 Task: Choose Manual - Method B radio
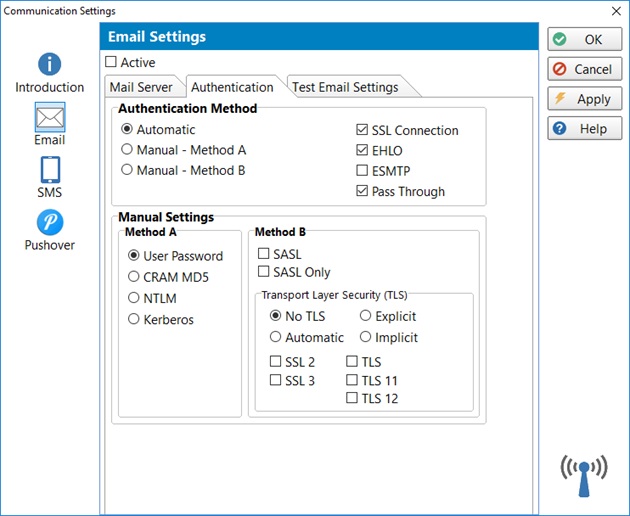127,170
